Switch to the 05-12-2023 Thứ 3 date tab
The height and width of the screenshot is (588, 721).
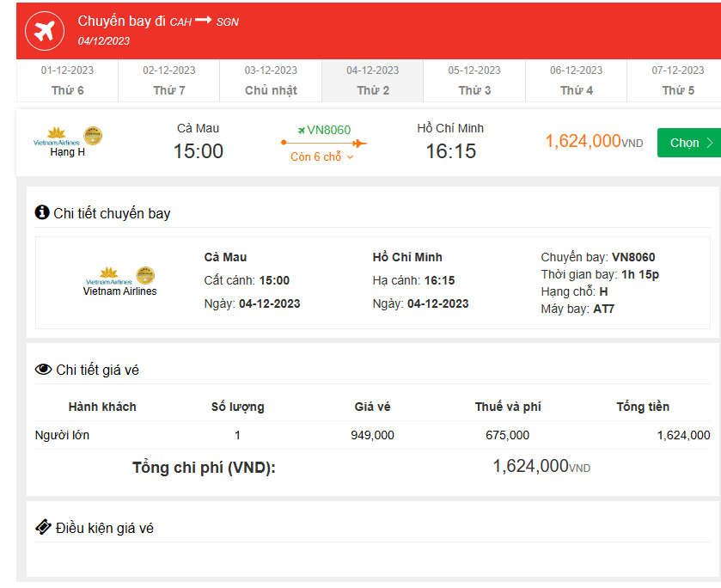click(x=474, y=79)
